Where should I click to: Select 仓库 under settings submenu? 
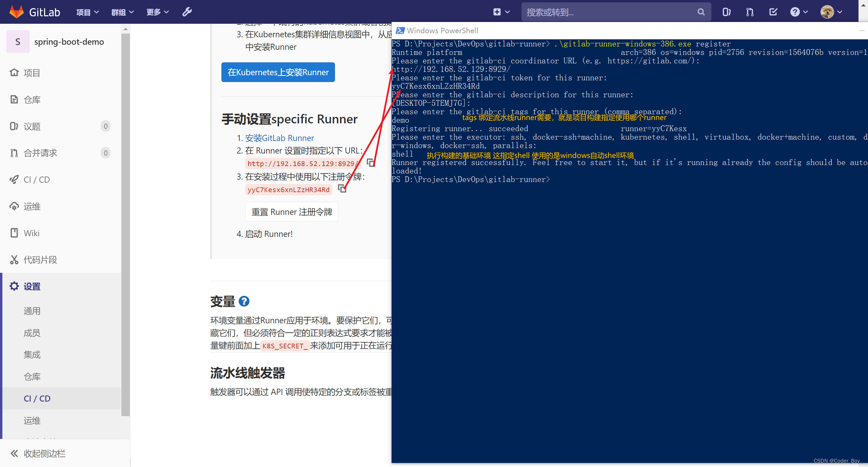pos(32,377)
